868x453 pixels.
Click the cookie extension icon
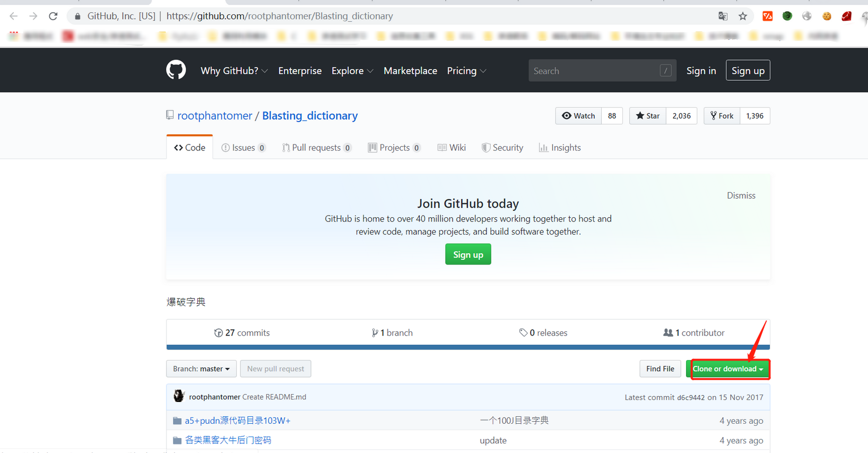point(827,16)
